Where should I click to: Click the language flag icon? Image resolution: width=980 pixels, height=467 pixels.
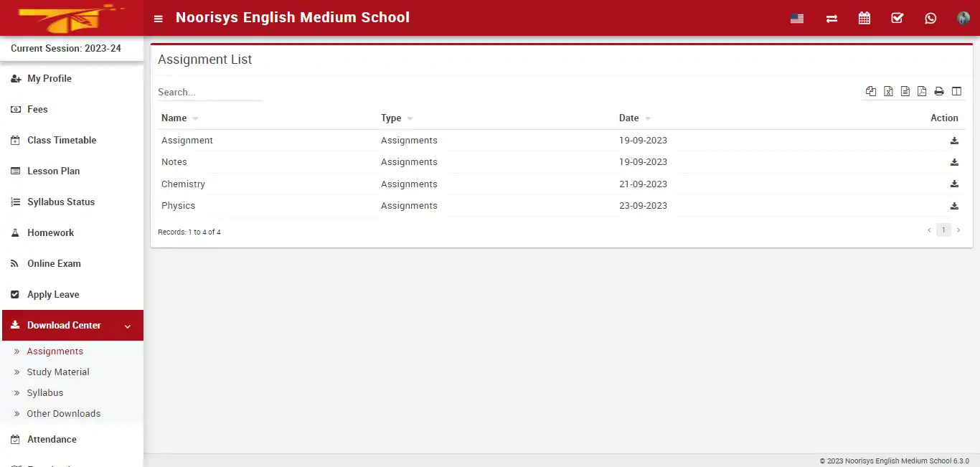point(796,18)
